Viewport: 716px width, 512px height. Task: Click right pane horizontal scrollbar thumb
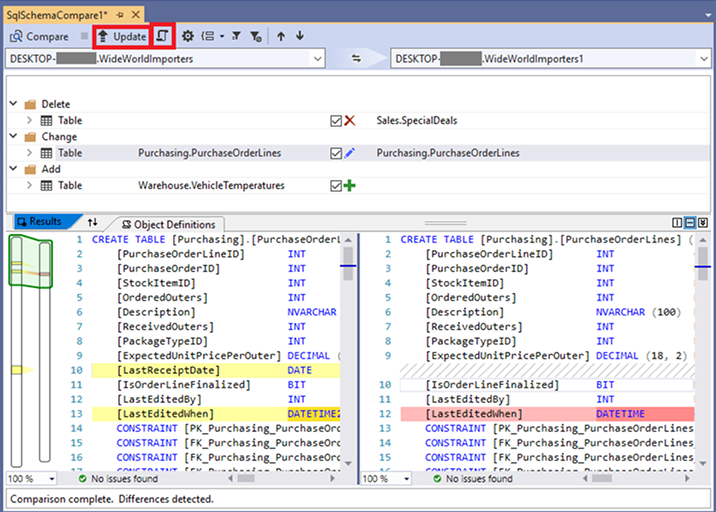tap(602, 478)
